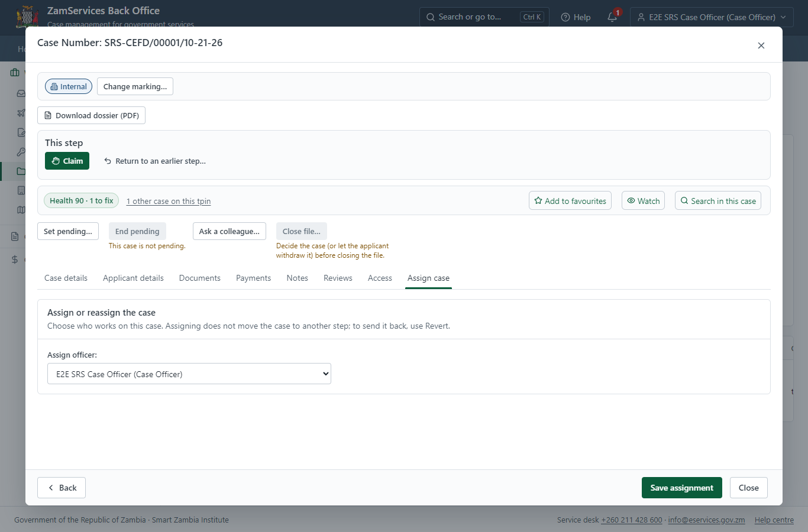Switch to the Applicant details tab
The height and width of the screenshot is (532, 808).
(x=133, y=278)
